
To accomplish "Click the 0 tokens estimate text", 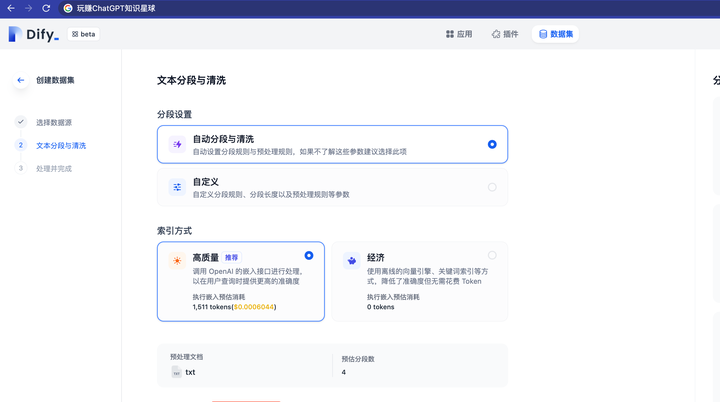I will click(x=381, y=307).
